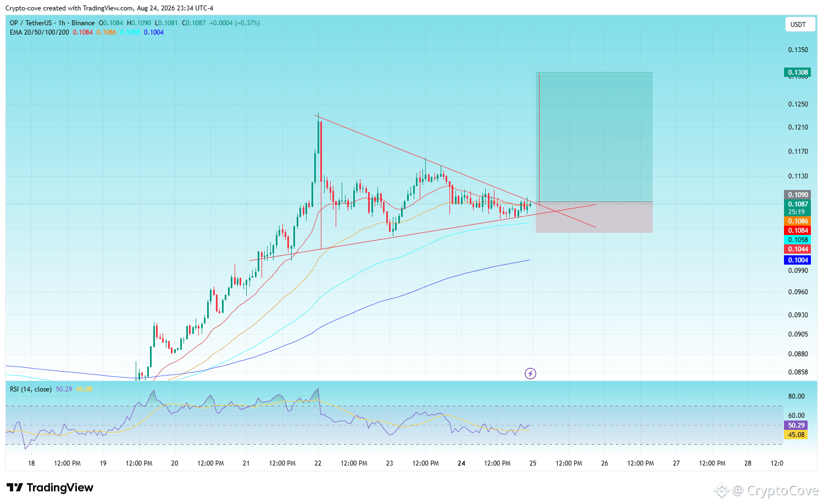Click the yellow 45.08 label on the RSI axis
The width and height of the screenshot is (823, 504).
797,435
